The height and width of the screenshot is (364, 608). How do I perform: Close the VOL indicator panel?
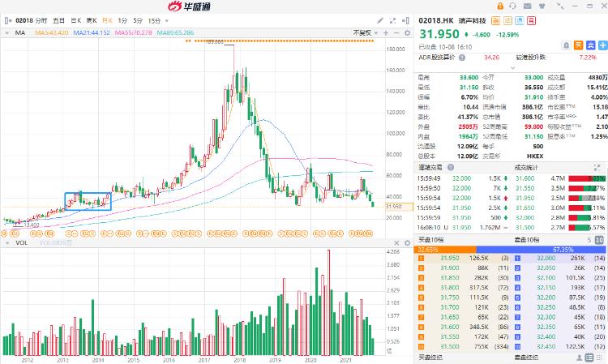point(396,243)
